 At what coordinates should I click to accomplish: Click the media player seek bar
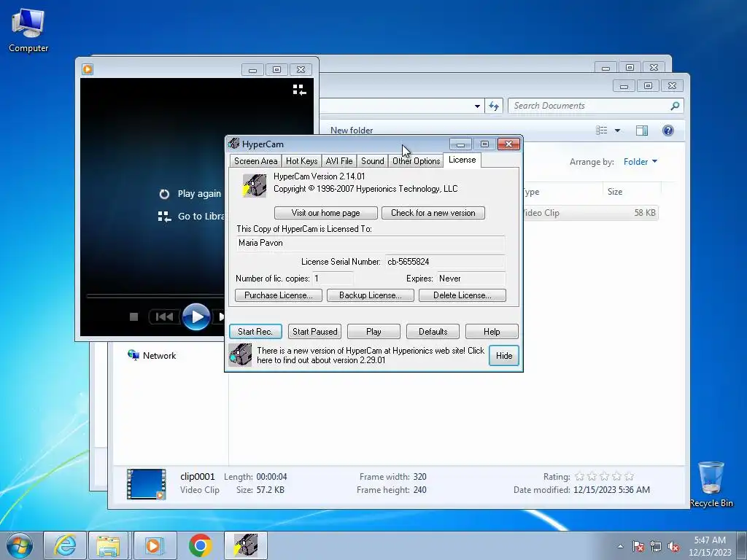[155, 296]
